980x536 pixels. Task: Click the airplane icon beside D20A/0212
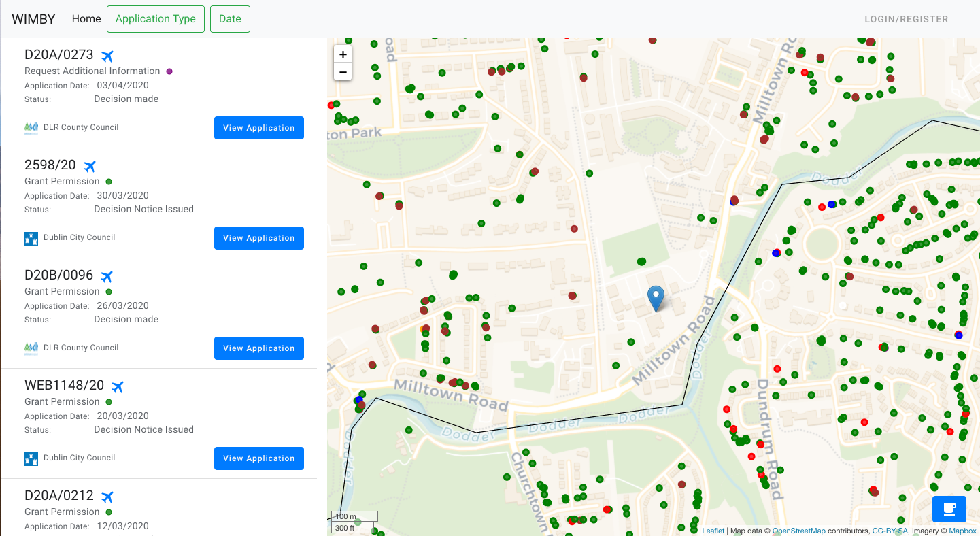point(107,497)
